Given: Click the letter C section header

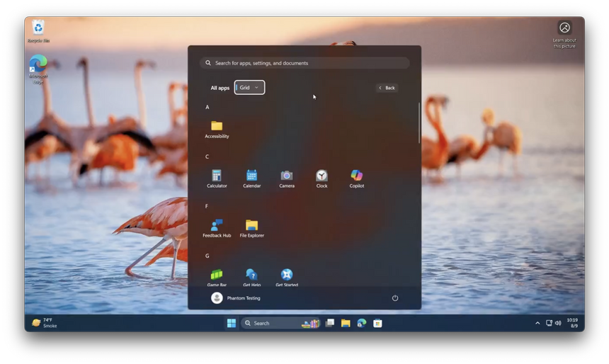Looking at the screenshot, I should pos(207,157).
